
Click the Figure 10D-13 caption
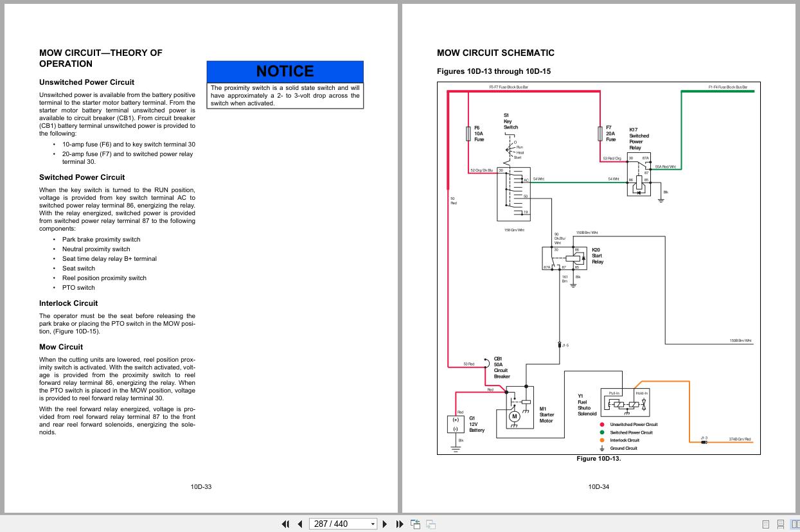pos(599,459)
